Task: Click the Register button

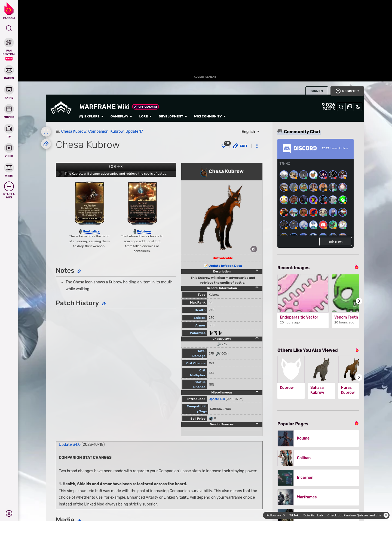Action: [347, 91]
